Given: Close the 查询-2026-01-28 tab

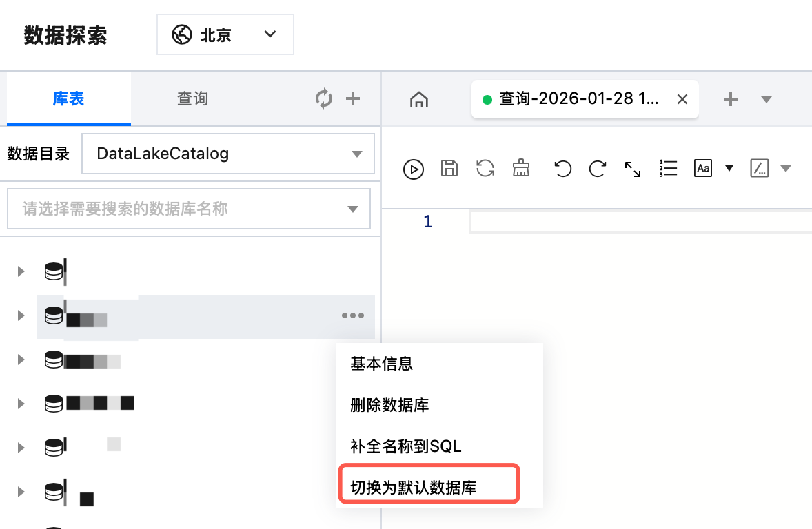Looking at the screenshot, I should tap(682, 99).
